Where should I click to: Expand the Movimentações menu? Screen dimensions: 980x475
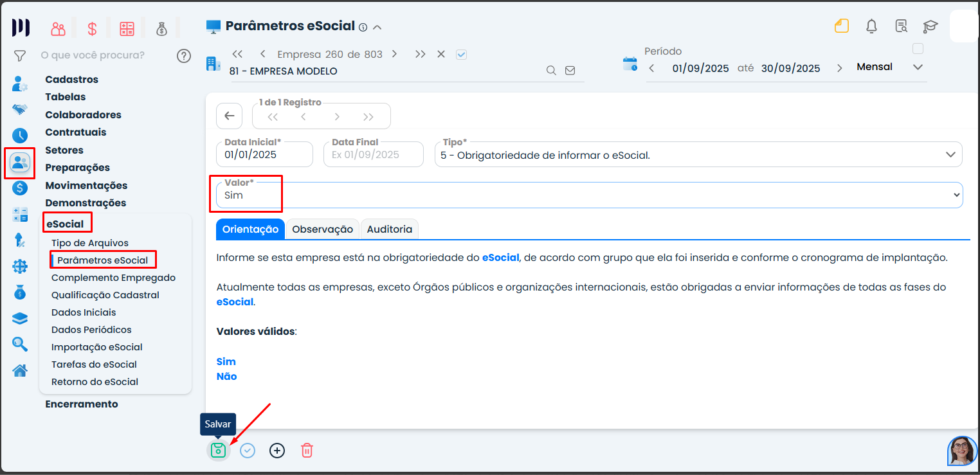pos(86,185)
